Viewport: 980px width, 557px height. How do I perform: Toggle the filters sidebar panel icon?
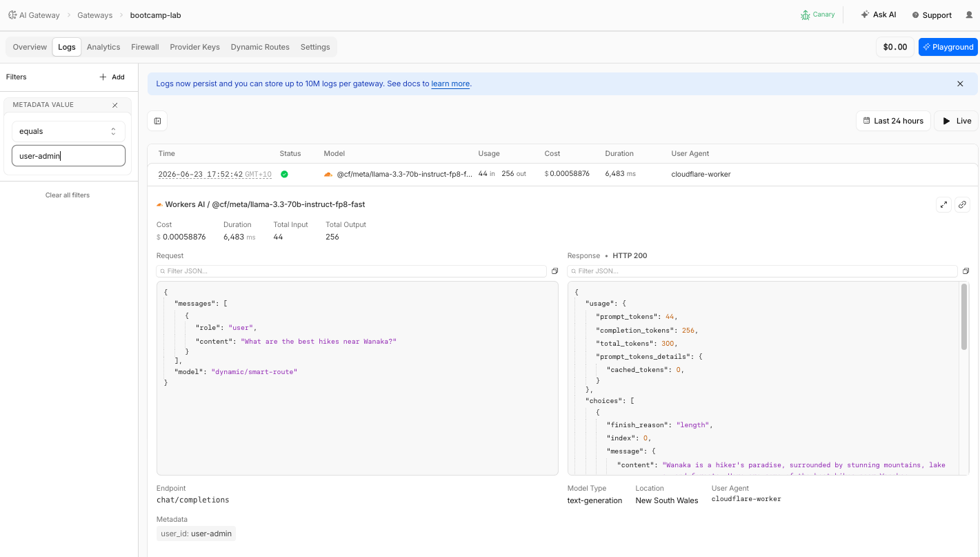tap(157, 121)
